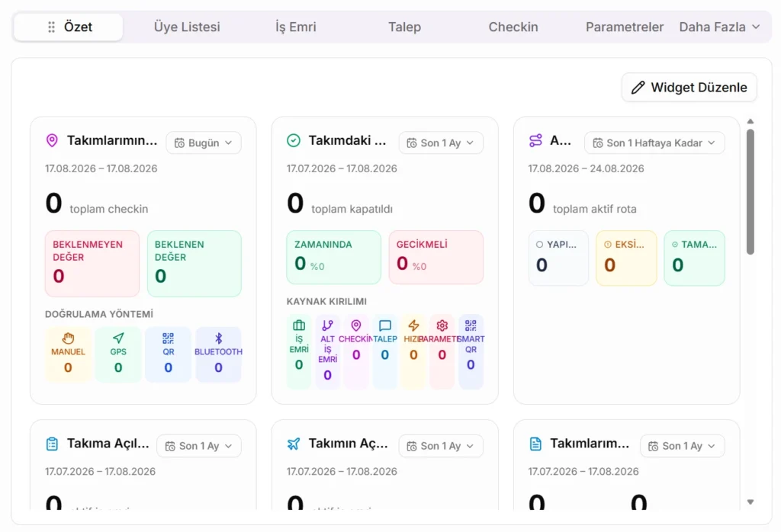781x532 pixels.
Task: Click the 'KAYNAK KIRILIMI' heading
Action: point(326,302)
